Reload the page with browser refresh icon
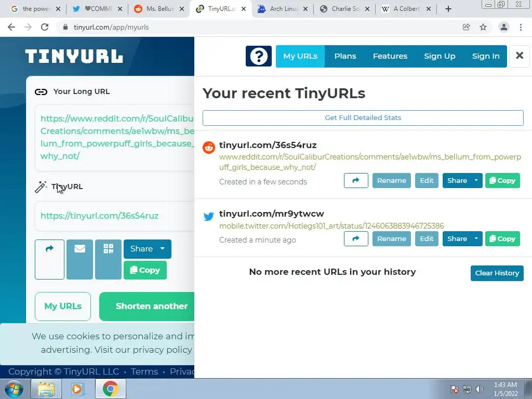The image size is (532, 399). 45,27
